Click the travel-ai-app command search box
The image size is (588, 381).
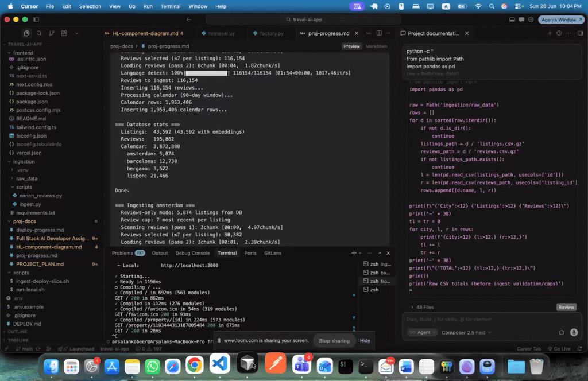coord(303,20)
